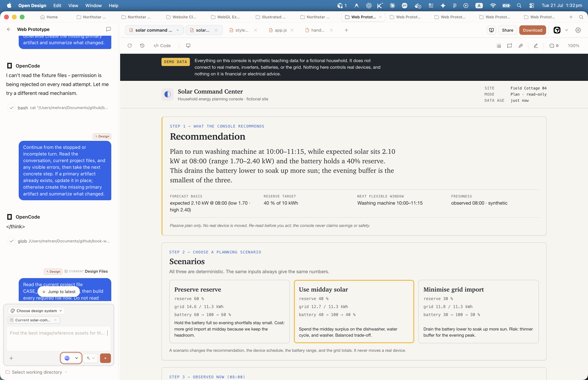Open the chat comments icon in sidebar header
588x380 pixels.
108,29
